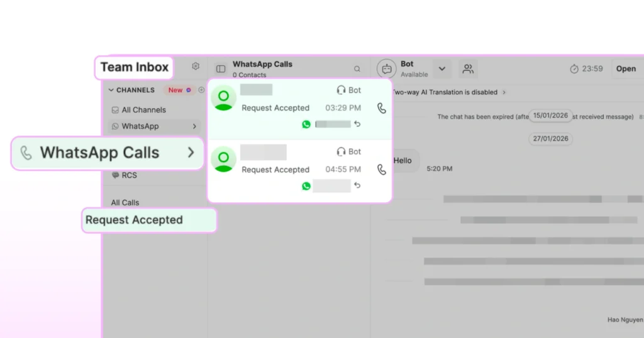Open the Bot assignee dropdown arrow
The width and height of the screenshot is (644, 338).
(442, 69)
